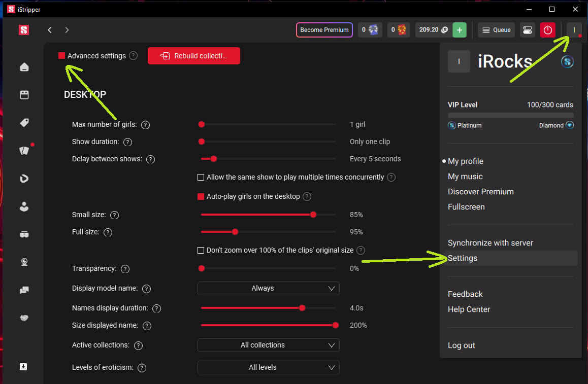This screenshot has width=588, height=384.
Task: Open the webcam icon in sidebar
Action: tap(24, 262)
